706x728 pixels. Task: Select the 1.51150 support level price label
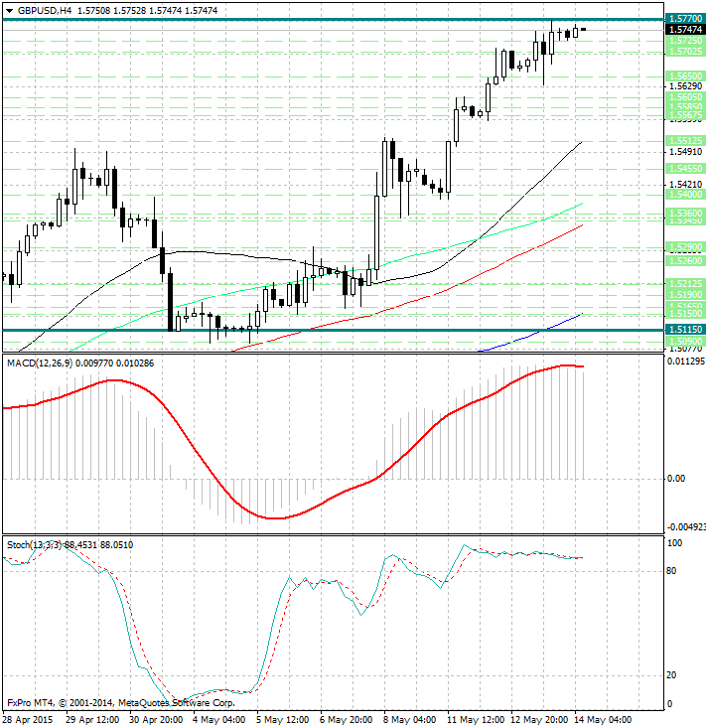685,330
